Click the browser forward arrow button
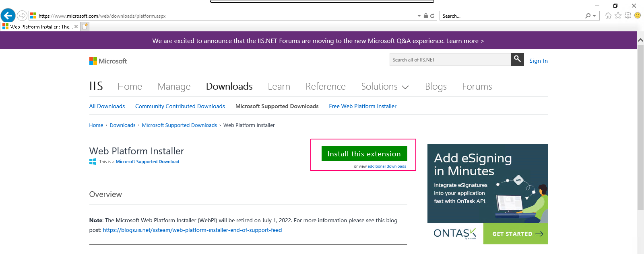The image size is (644, 254). [x=22, y=16]
